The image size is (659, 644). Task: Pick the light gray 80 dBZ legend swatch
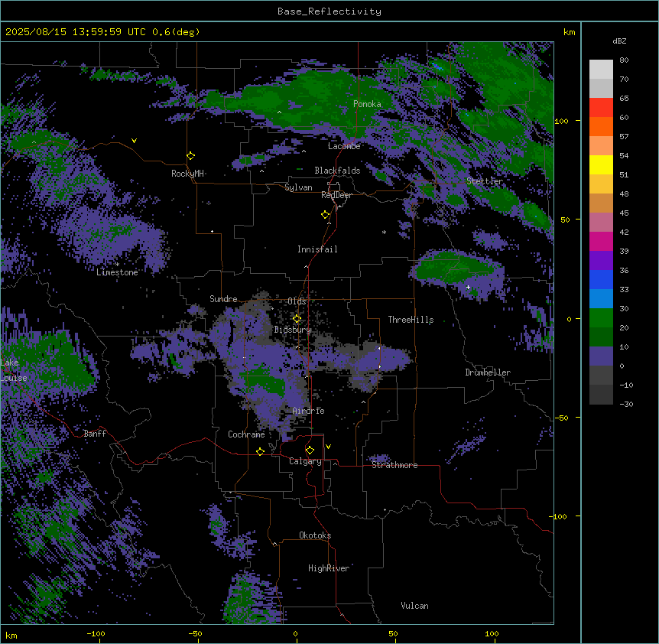click(x=601, y=70)
